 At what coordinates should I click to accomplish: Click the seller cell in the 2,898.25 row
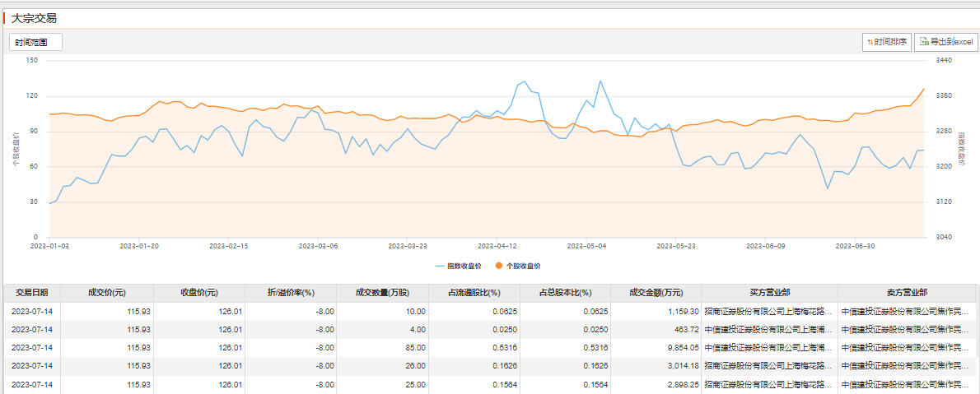tap(906, 385)
